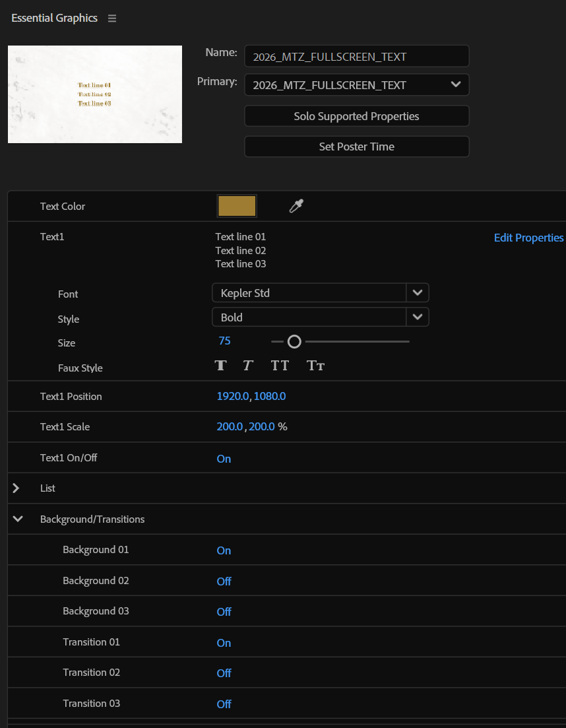Image resolution: width=566 pixels, height=728 pixels.
Task: Select the Text1 Scale label
Action: point(65,427)
